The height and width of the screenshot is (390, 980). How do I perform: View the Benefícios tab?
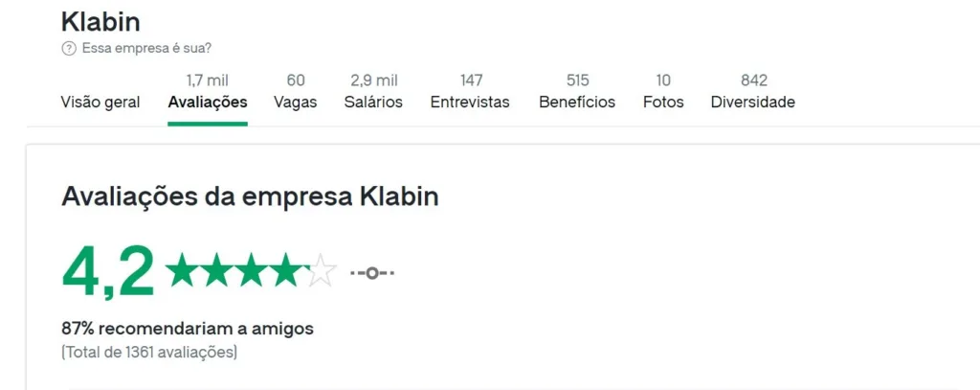(x=577, y=92)
